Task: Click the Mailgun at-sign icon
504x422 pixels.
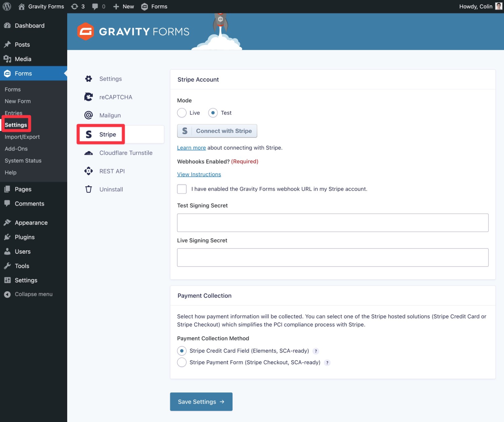Action: click(89, 115)
